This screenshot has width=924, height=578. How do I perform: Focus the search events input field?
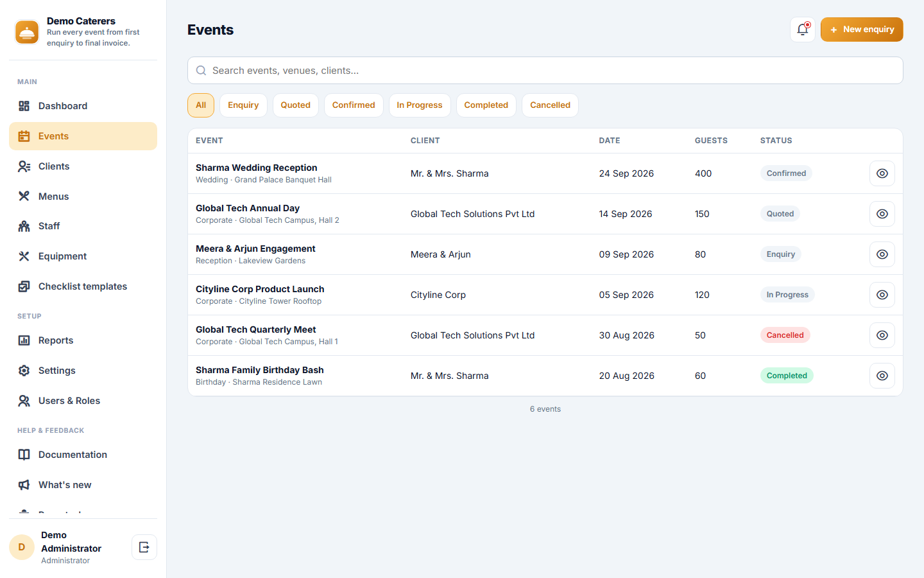click(545, 71)
